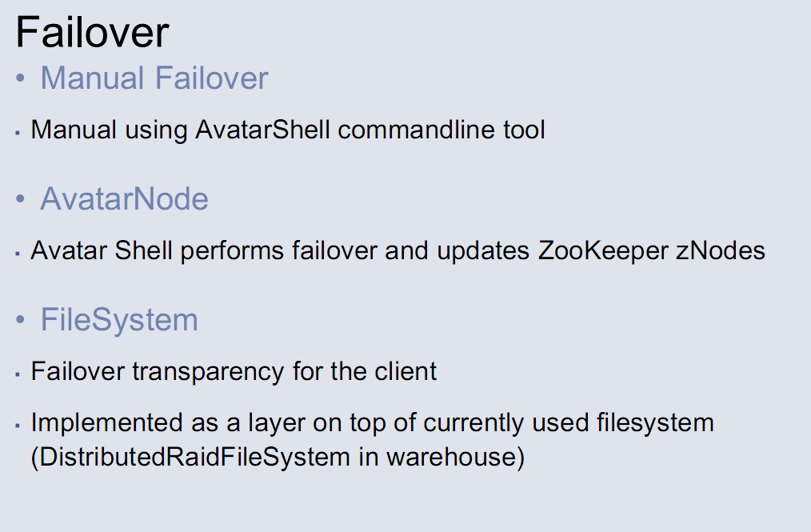Click the bullet dot beside "AvatarNode"

point(21,199)
